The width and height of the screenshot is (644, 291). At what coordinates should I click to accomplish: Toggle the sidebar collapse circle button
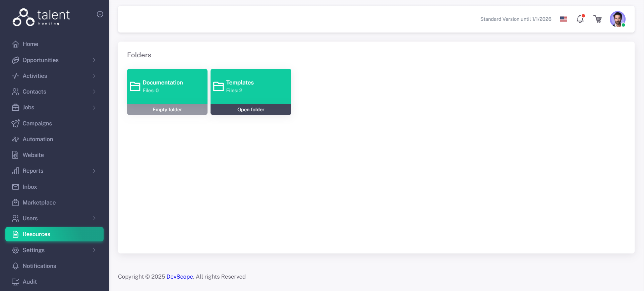coord(100,14)
